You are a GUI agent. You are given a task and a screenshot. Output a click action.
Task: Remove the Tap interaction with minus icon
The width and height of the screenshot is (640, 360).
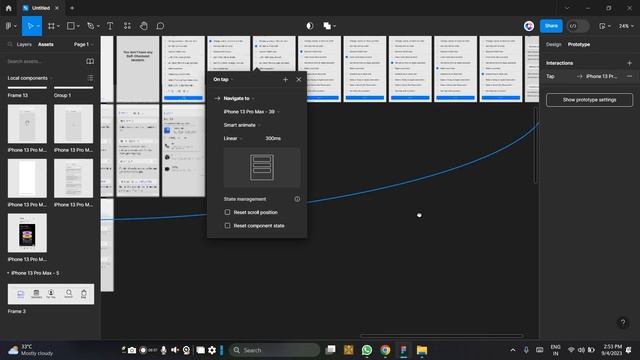tap(629, 76)
